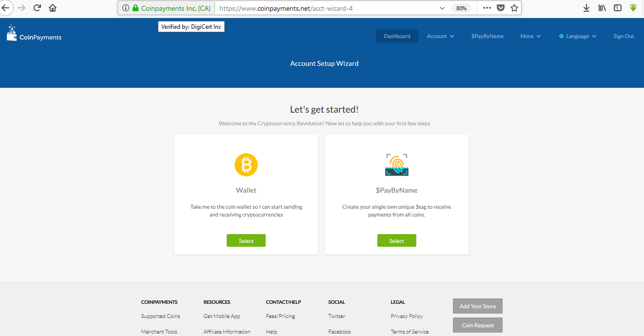Click the $PayByName card title
Image resolution: width=644 pixels, height=336 pixels.
(396, 190)
